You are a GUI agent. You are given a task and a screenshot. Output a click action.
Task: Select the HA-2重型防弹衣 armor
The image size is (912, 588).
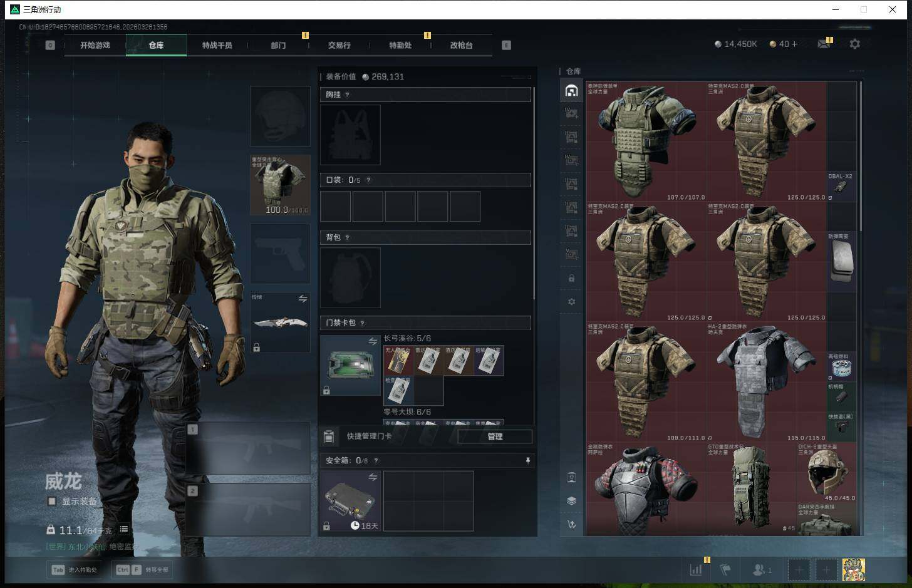click(x=767, y=382)
